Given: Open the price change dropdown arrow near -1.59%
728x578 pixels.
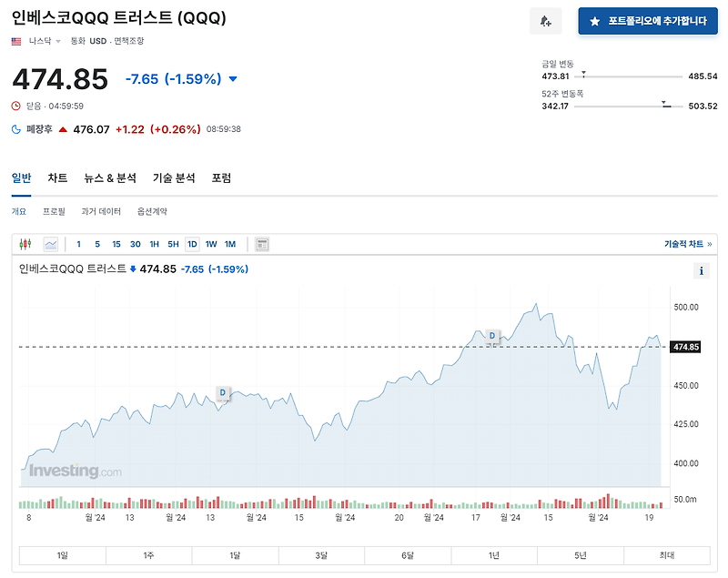Looking at the screenshot, I should pyautogui.click(x=232, y=79).
